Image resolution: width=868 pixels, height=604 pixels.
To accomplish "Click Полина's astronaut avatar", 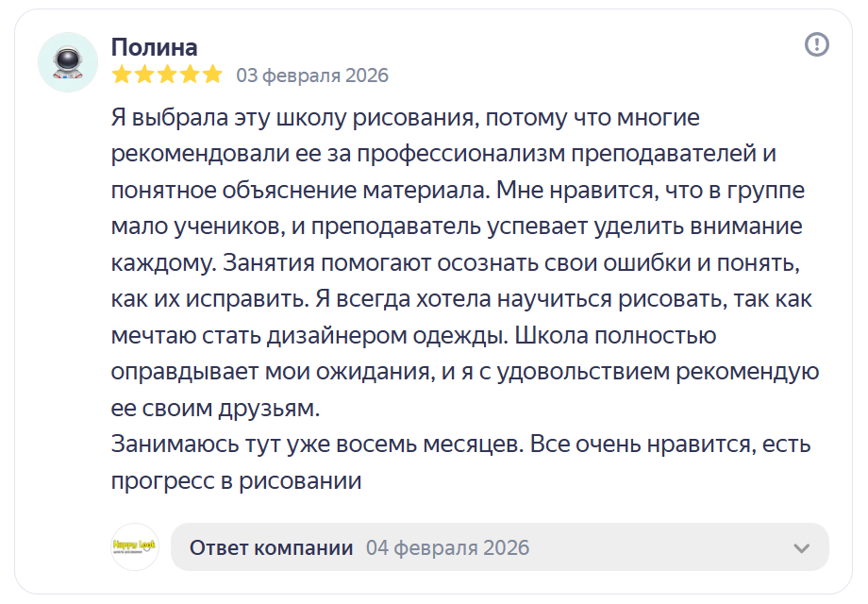I will [68, 62].
